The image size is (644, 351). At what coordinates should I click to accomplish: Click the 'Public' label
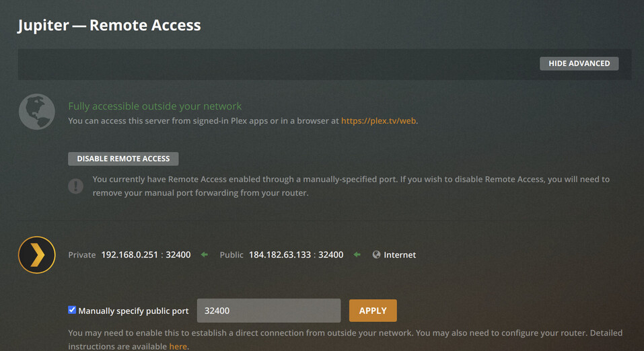231,255
